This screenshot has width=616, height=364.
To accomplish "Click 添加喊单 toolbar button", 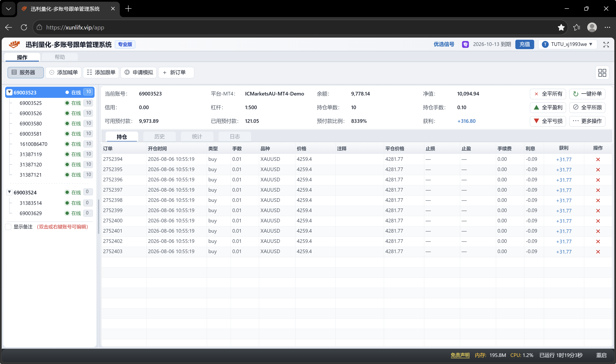I will pos(63,72).
